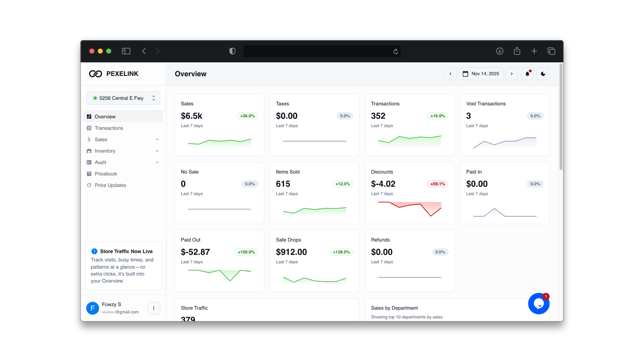Toggle the Shields icon in the address bar

[232, 51]
